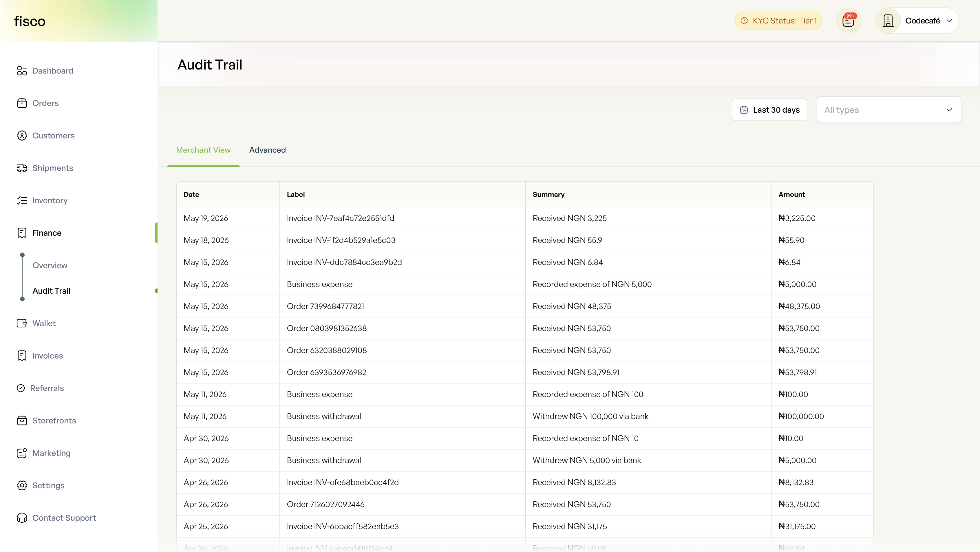
Task: Click Withdrew NGN 100,000 via bank summary
Action: tap(590, 416)
